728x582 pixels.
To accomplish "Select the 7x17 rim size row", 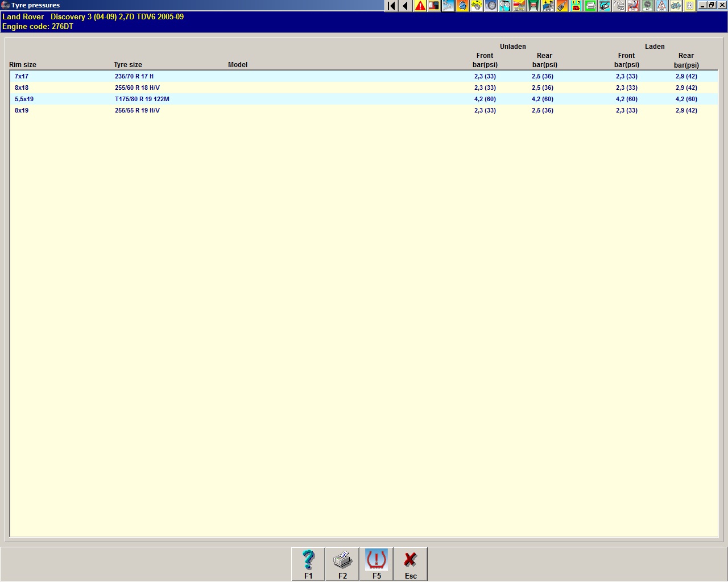I will click(22, 76).
